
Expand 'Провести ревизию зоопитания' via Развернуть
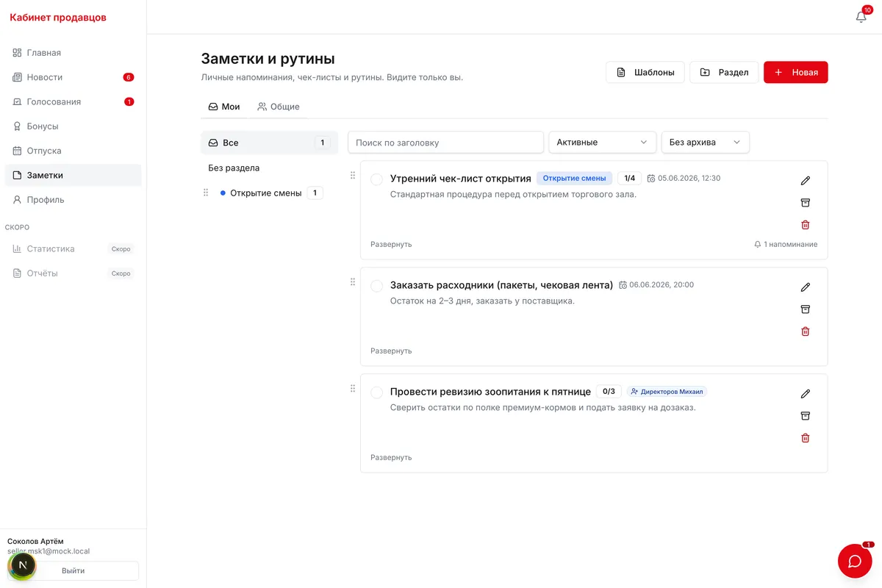391,457
